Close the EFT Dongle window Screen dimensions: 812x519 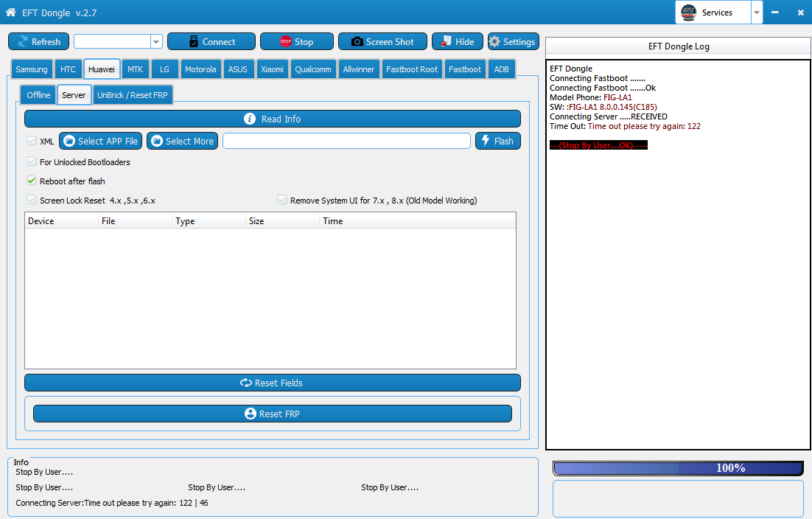coord(801,13)
